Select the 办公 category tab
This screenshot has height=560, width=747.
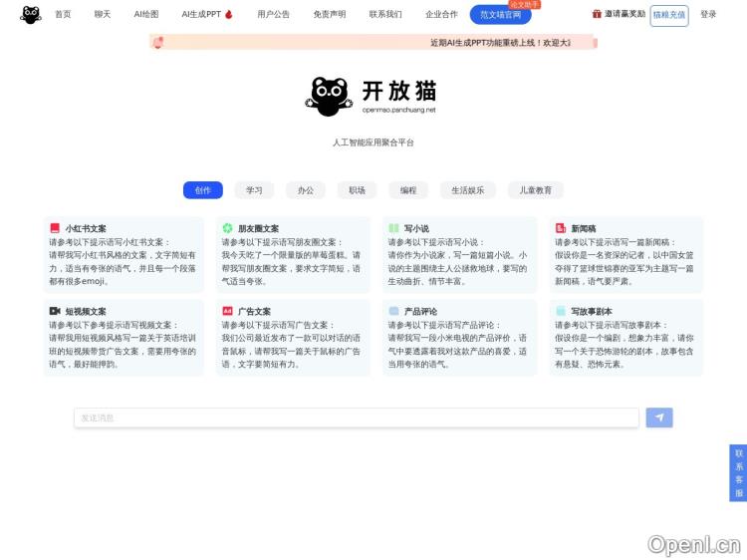(x=306, y=190)
